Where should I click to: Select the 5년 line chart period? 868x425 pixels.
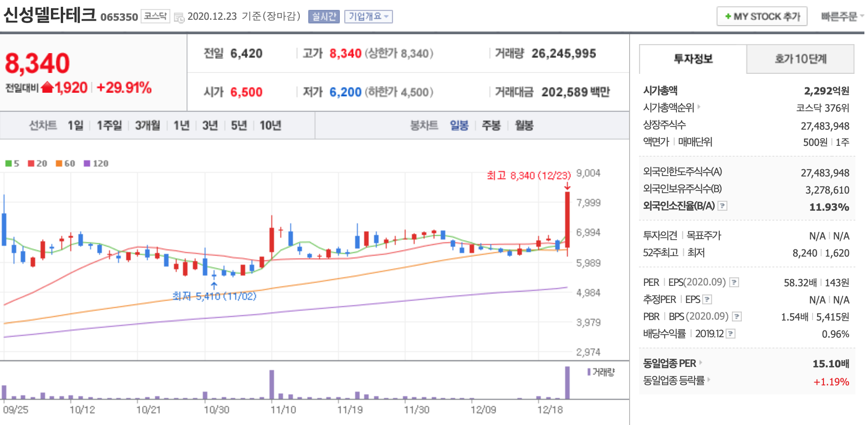coord(239,125)
